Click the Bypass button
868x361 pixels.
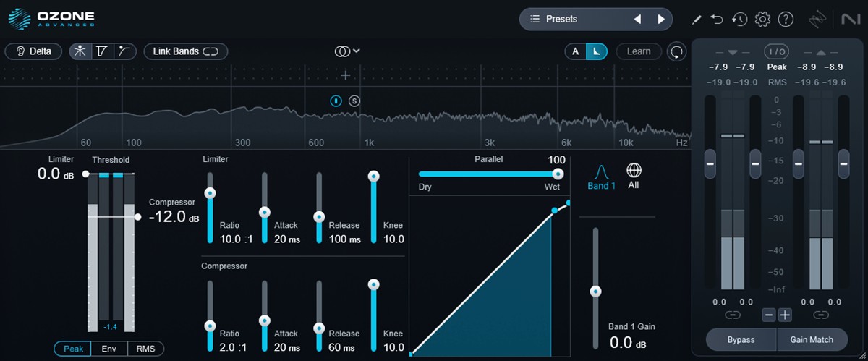pyautogui.click(x=741, y=339)
